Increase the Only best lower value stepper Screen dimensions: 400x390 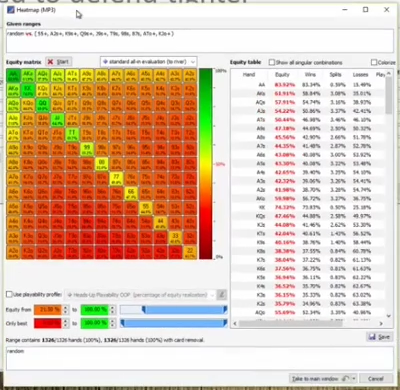[x=66, y=321]
